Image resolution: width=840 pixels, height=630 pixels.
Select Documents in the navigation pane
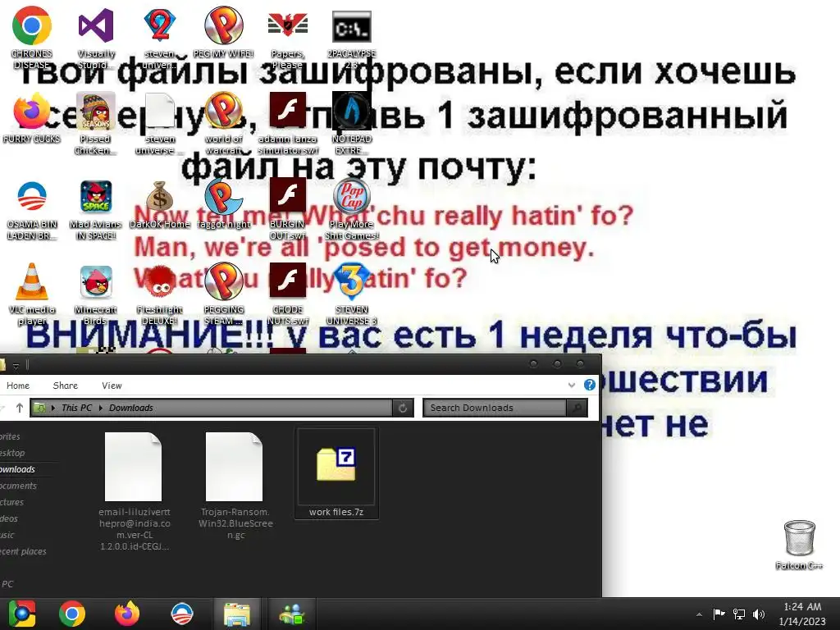point(18,486)
